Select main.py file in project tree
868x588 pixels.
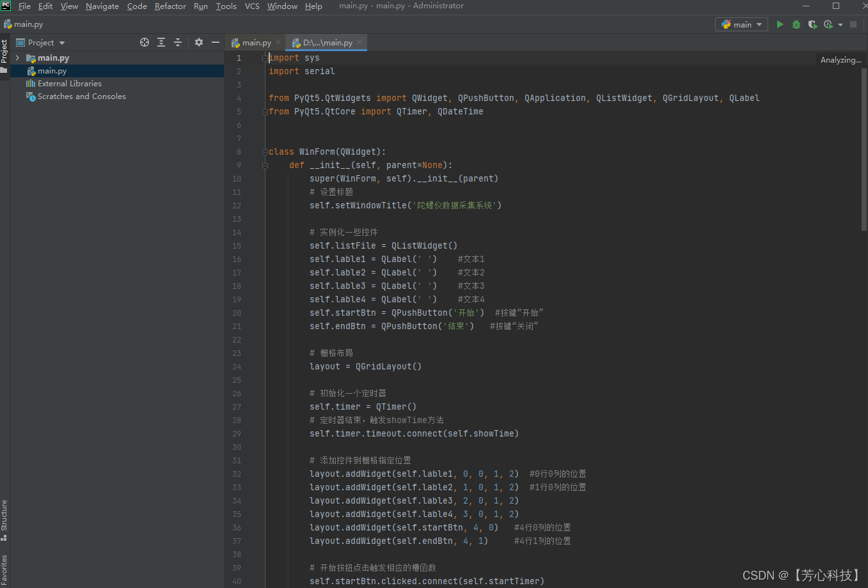(x=52, y=71)
